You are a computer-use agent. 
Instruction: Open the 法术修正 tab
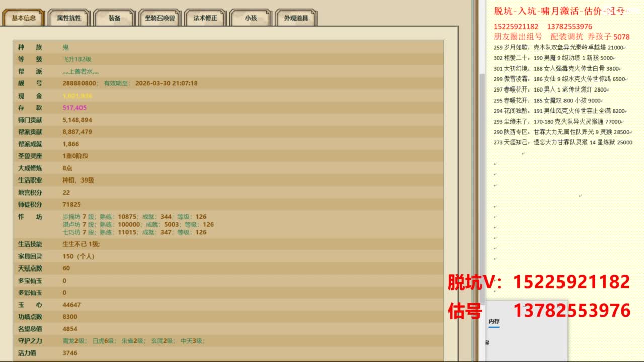(x=205, y=18)
